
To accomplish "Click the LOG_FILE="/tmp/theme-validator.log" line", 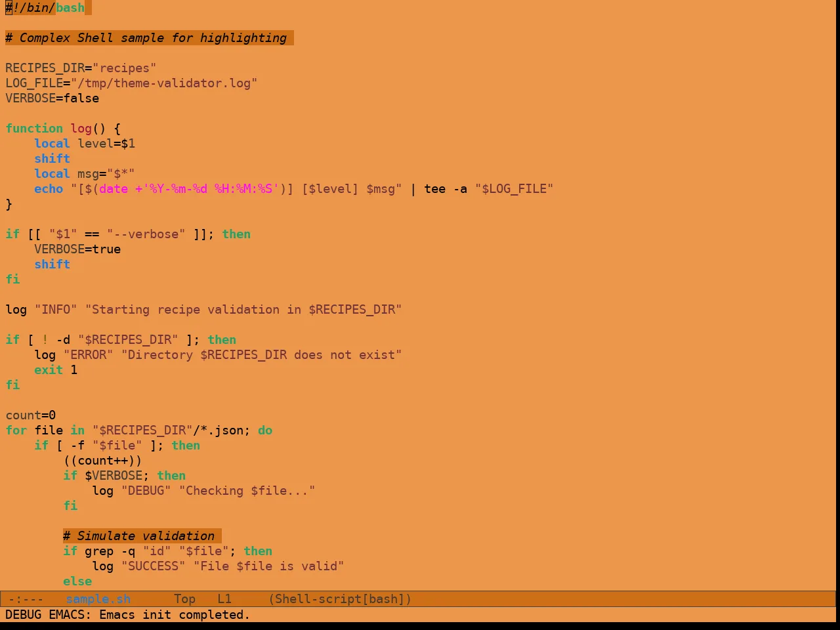I will pyautogui.click(x=131, y=83).
